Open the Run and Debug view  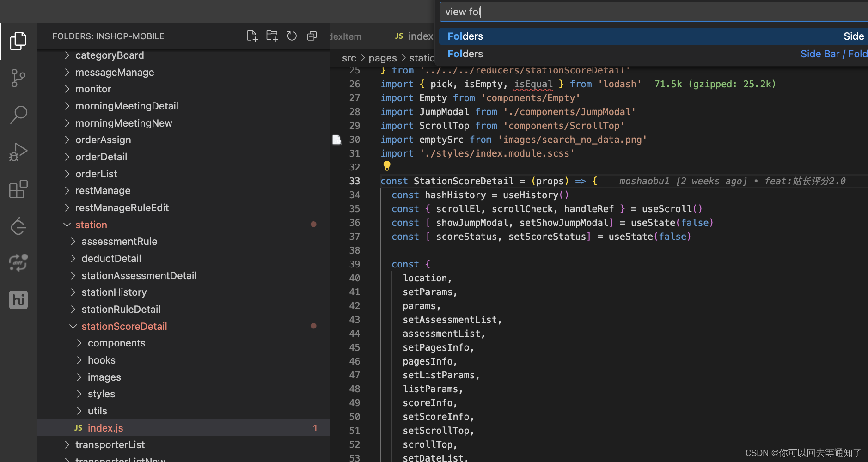(x=18, y=152)
